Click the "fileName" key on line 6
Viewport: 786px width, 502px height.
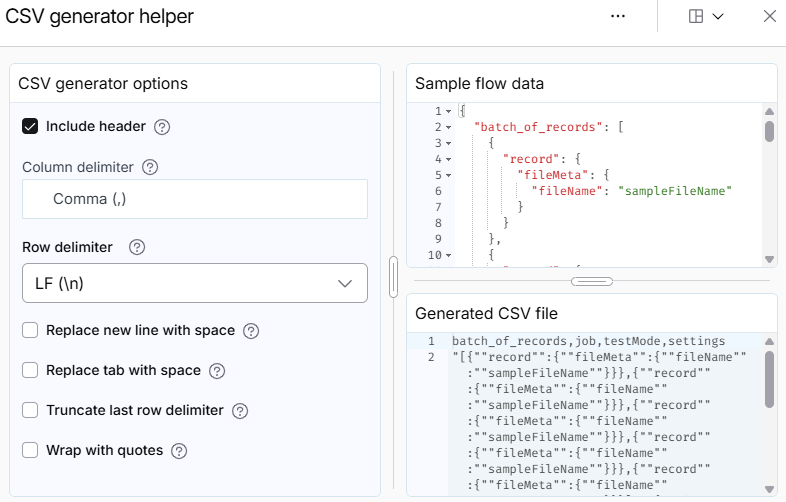566,191
